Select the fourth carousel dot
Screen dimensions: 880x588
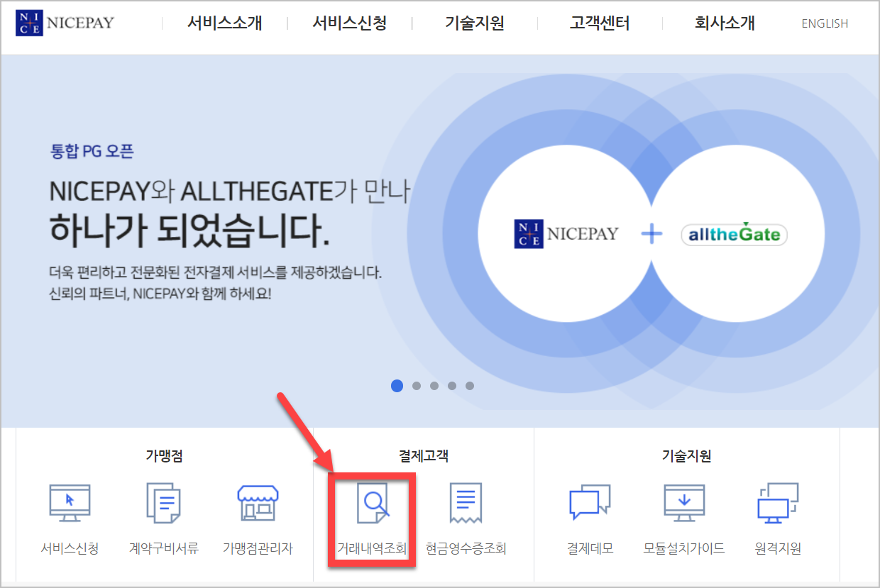452,386
